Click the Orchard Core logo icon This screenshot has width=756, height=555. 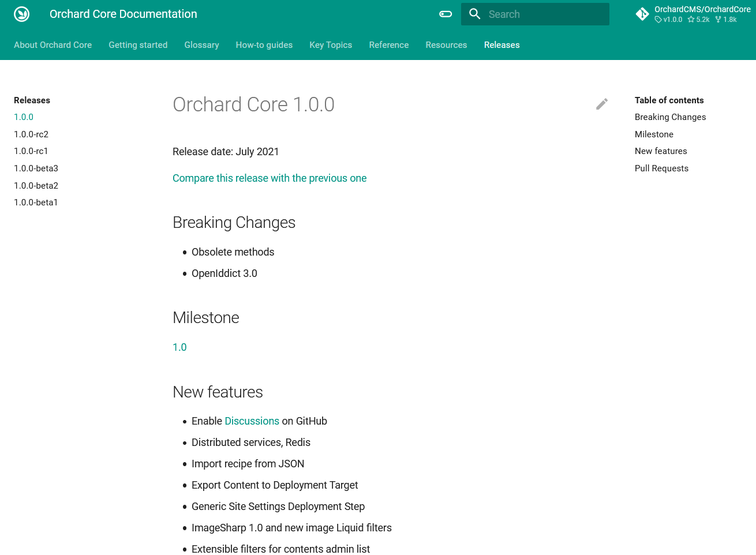[22, 14]
